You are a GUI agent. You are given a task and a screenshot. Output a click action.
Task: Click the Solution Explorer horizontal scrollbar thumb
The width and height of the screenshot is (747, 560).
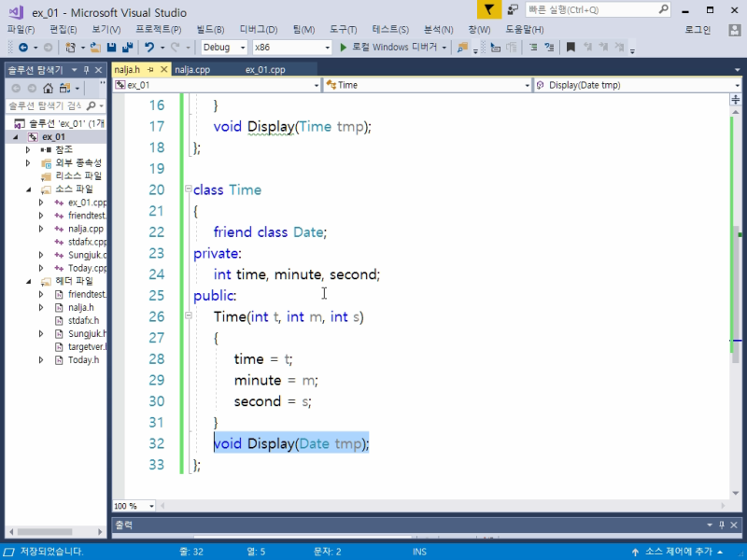(45, 531)
